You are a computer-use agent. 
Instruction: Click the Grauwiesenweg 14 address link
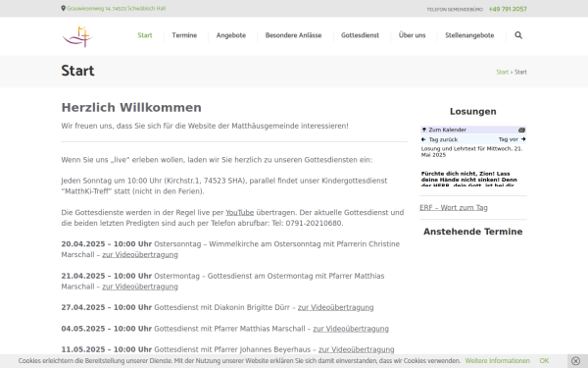coord(116,8)
